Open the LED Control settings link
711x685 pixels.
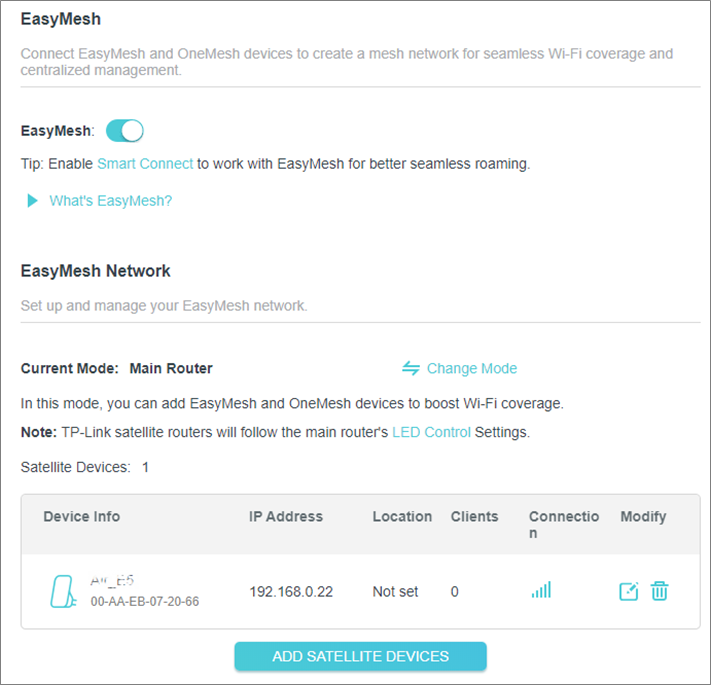coord(431,432)
